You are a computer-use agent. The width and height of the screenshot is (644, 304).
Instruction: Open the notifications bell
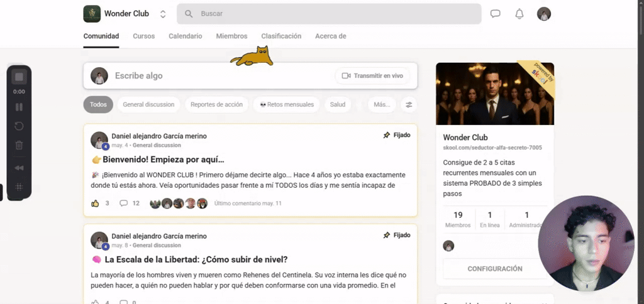pyautogui.click(x=519, y=14)
